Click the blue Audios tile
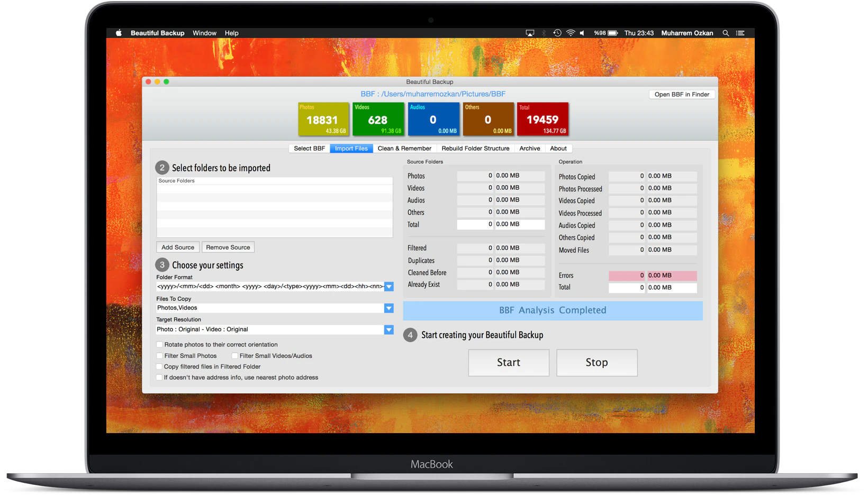 tap(433, 119)
